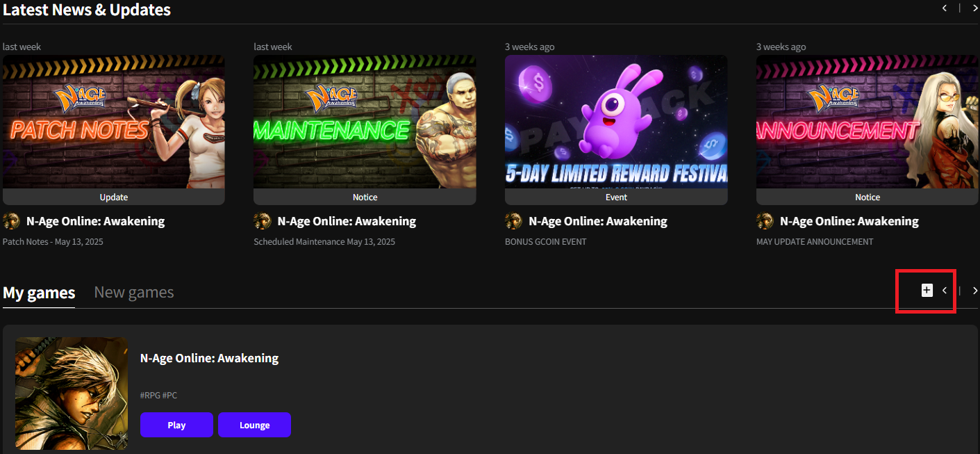Open the Lounge for N-Age Online: Awakening
Image resolution: width=980 pixels, height=454 pixels.
[x=254, y=425]
